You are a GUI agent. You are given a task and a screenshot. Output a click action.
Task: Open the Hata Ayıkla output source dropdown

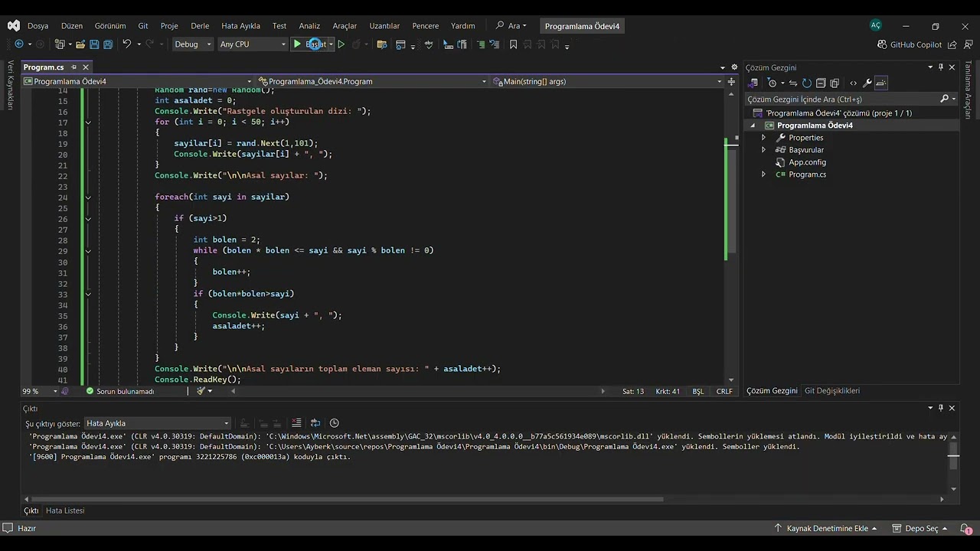click(157, 423)
